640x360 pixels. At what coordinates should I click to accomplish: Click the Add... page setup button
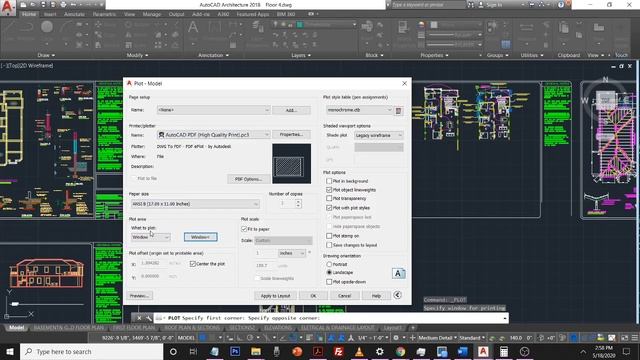point(291,110)
